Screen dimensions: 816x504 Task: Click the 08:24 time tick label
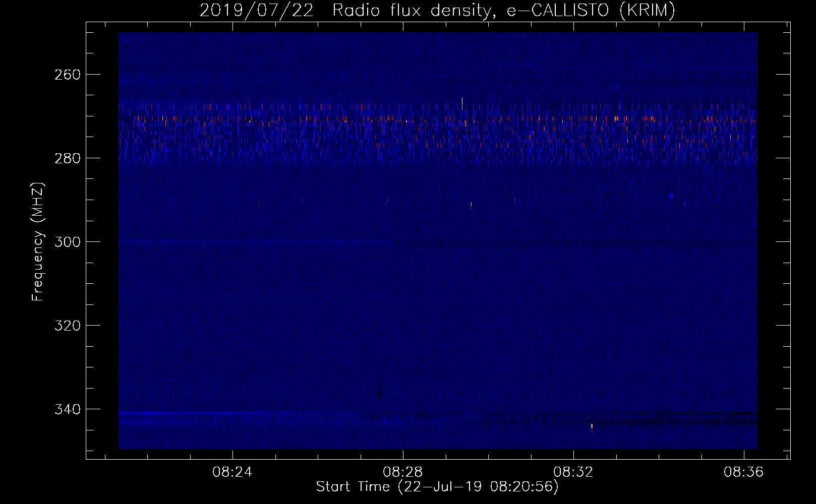(232, 472)
